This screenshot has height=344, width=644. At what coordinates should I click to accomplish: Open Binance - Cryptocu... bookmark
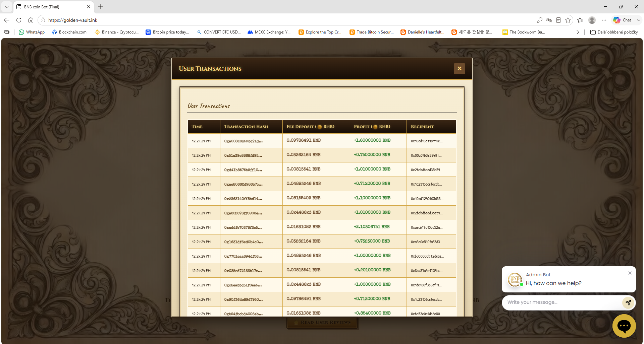(117, 32)
